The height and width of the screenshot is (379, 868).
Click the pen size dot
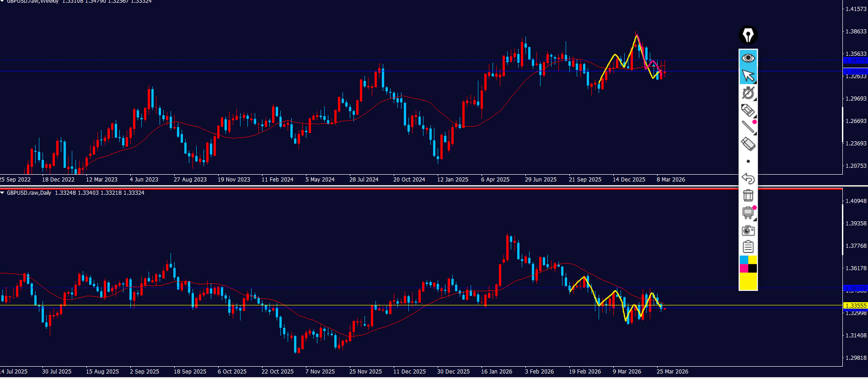748,161
